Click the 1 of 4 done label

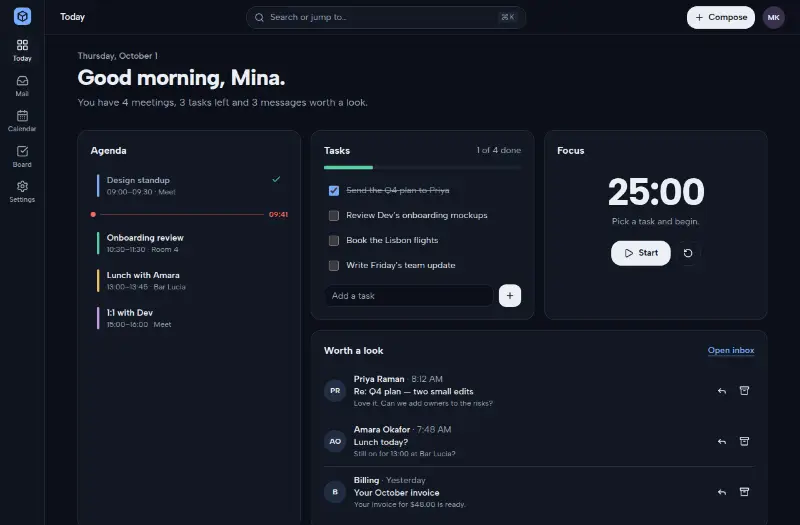[x=498, y=150]
